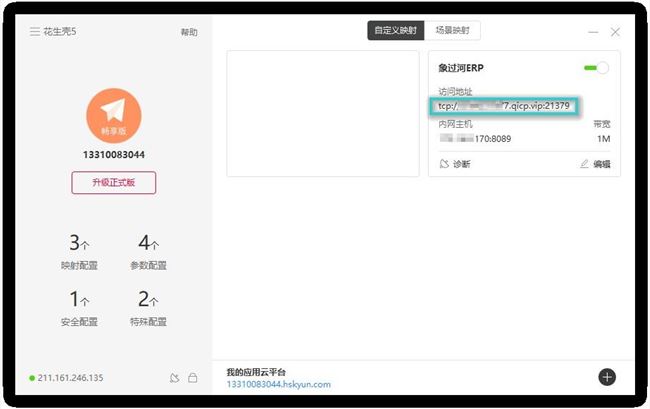Click the IP address 211.161.246.135

click(70, 378)
